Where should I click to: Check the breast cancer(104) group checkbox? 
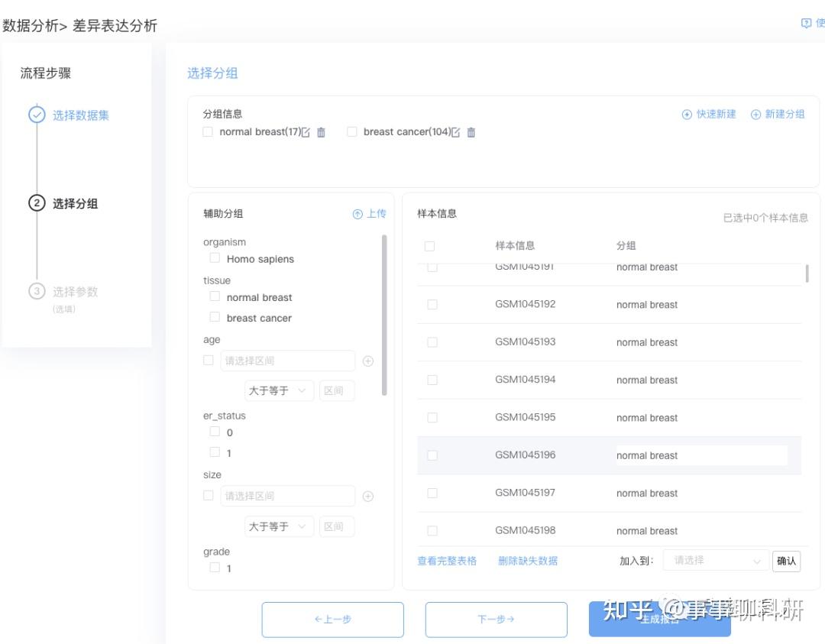click(x=352, y=132)
